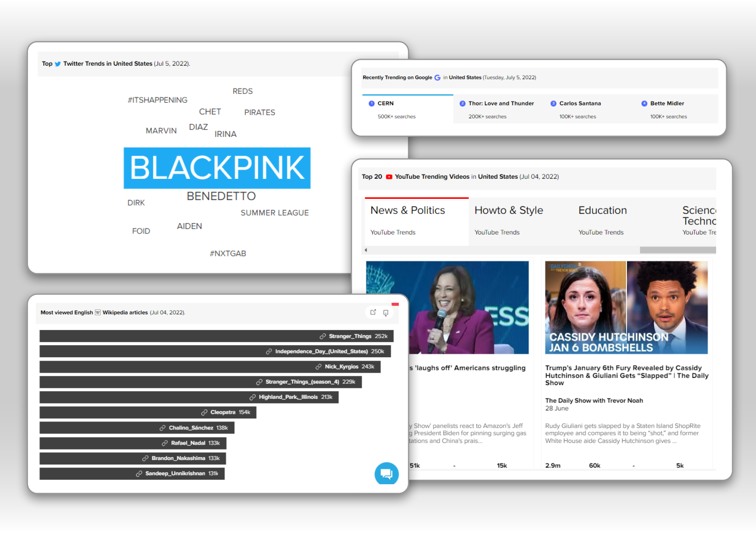Click the MARVIN trend word
This screenshot has width=756, height=533.
tap(161, 131)
